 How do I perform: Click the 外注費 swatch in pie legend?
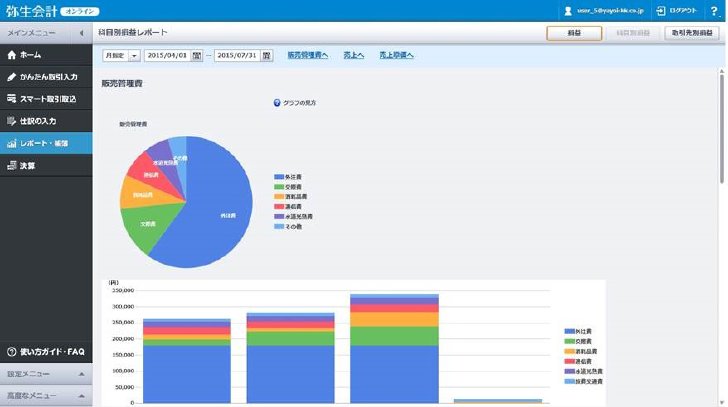pyautogui.click(x=279, y=177)
